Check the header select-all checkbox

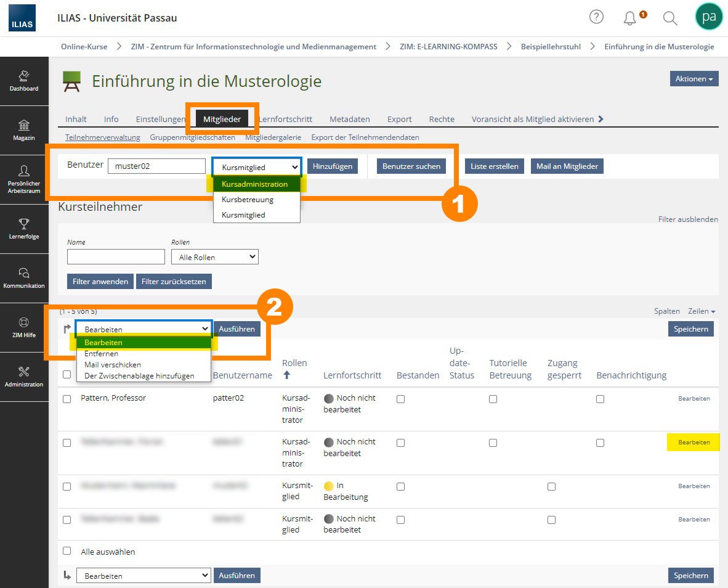pos(67,374)
